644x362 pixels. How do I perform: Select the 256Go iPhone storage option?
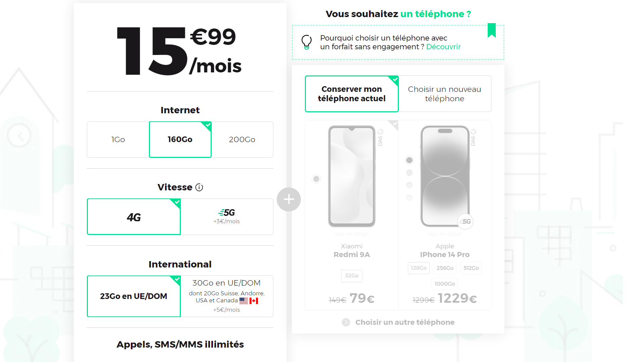click(x=445, y=268)
